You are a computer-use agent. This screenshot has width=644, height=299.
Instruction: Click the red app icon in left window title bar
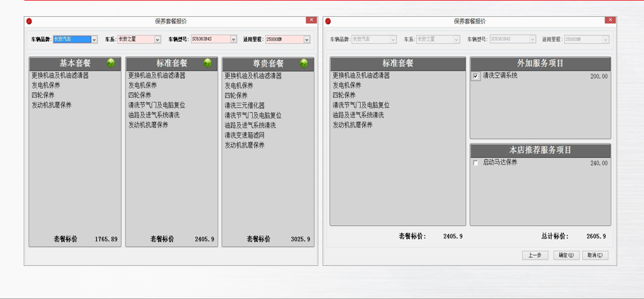[29, 21]
